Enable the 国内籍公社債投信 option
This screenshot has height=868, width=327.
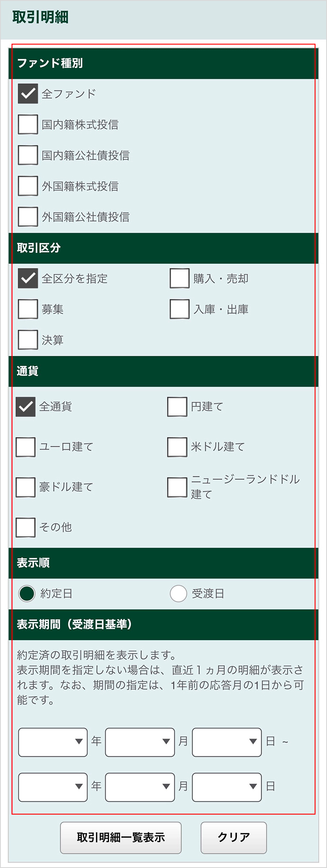27,155
